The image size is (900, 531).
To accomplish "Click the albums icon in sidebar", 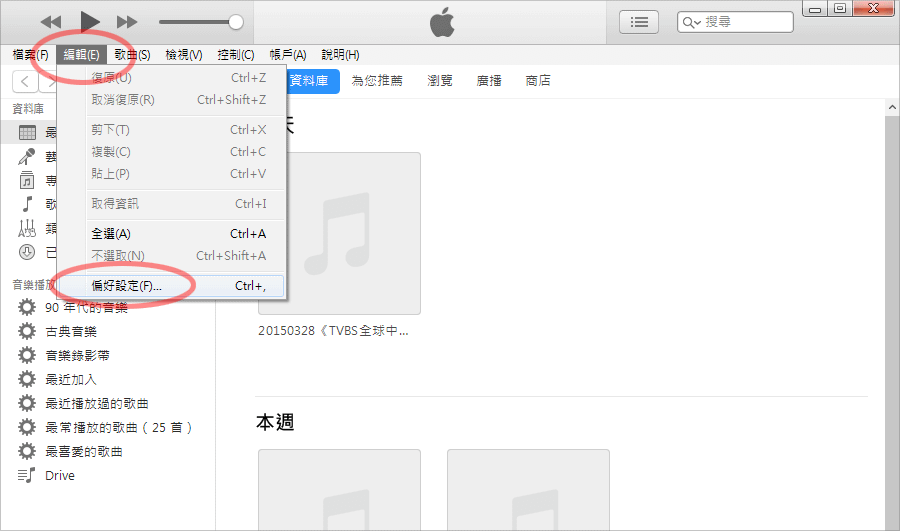I will tap(27, 180).
